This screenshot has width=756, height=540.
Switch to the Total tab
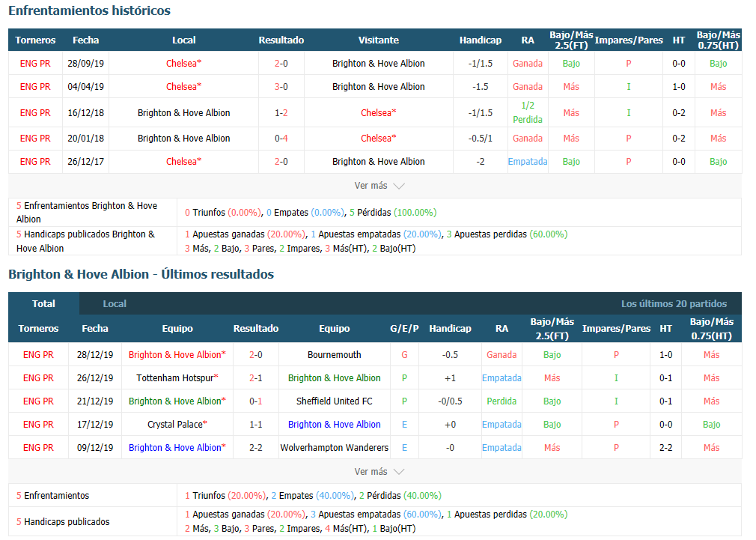coord(43,303)
